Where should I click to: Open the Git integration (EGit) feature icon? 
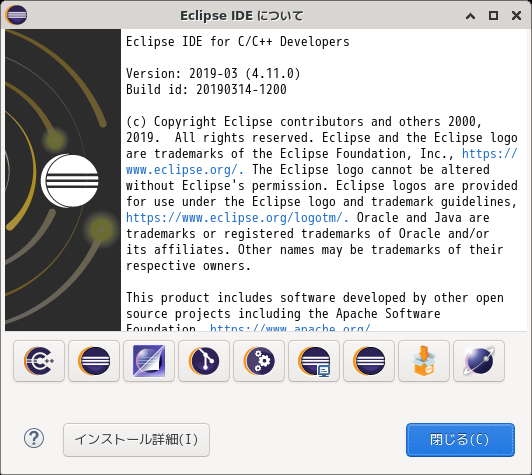(x=204, y=361)
